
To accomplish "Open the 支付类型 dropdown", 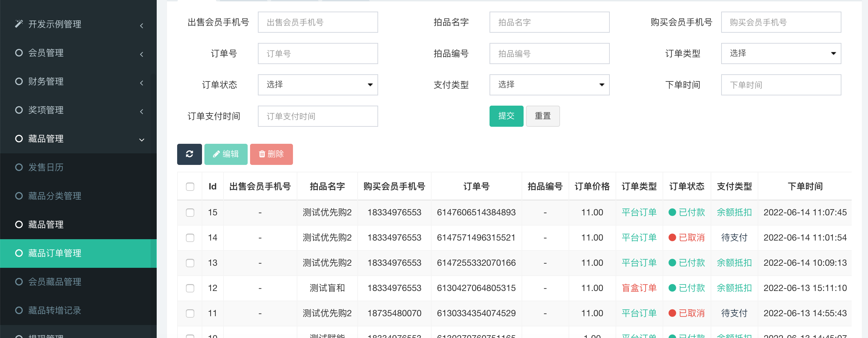I will (x=549, y=85).
